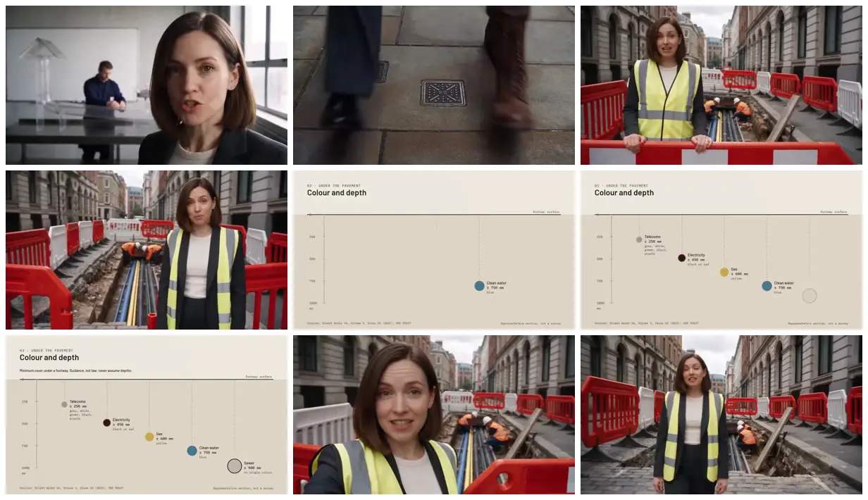This screenshot has height=500, width=868.
Task: Click Gas label in the faded-circle chart
Action: [734, 269]
